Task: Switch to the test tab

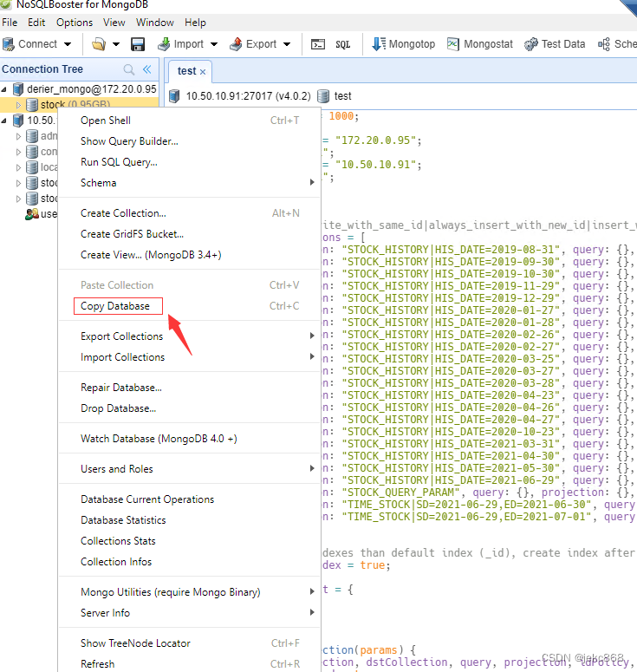Action: tap(187, 71)
